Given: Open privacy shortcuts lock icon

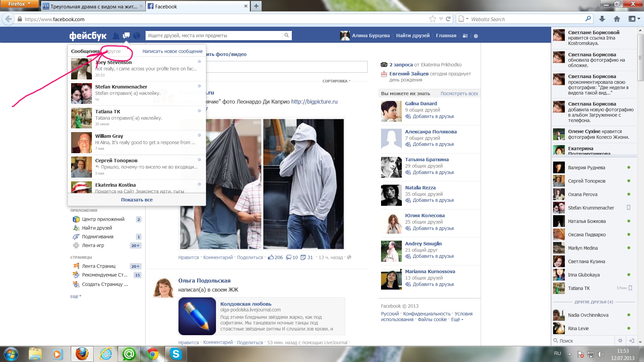Looking at the screenshot, I should click(x=465, y=36).
